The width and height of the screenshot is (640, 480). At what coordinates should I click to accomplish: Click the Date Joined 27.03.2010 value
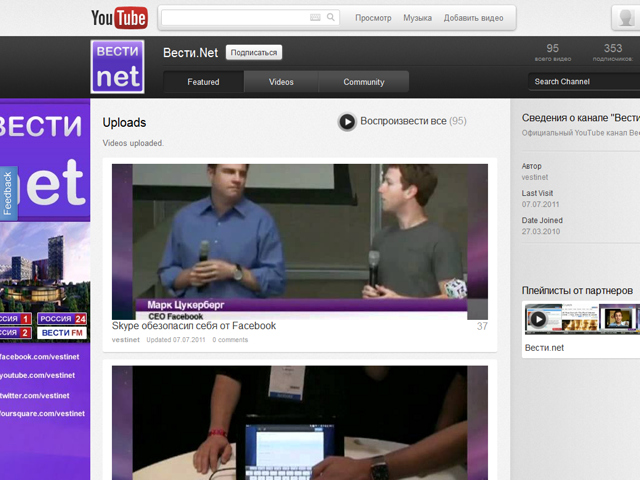(x=541, y=231)
